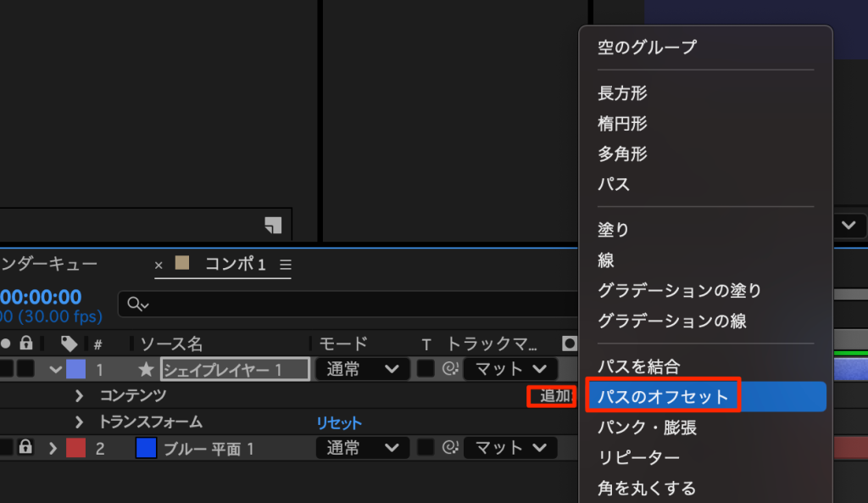Click the lock column header icon

(x=26, y=344)
